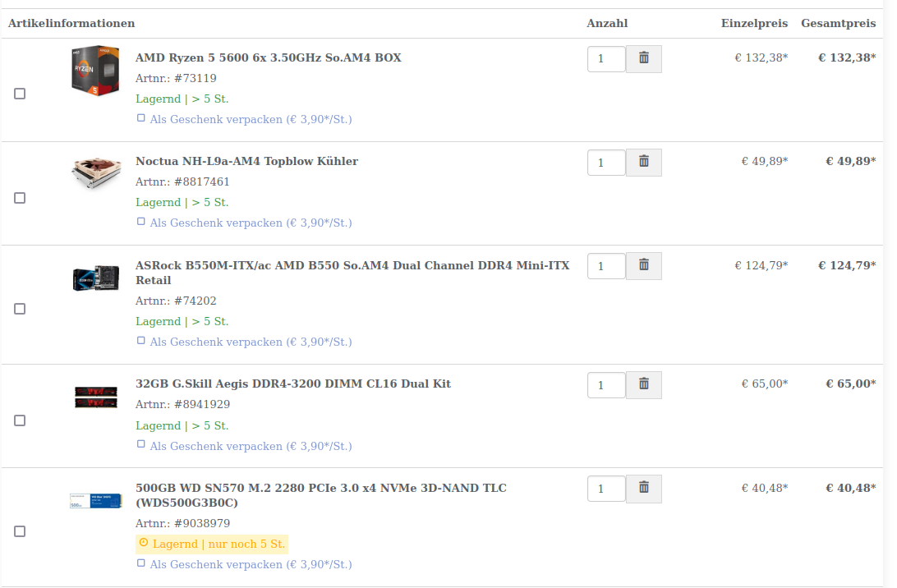Click the Anzahl column header
The image size is (897, 588).
(x=607, y=24)
